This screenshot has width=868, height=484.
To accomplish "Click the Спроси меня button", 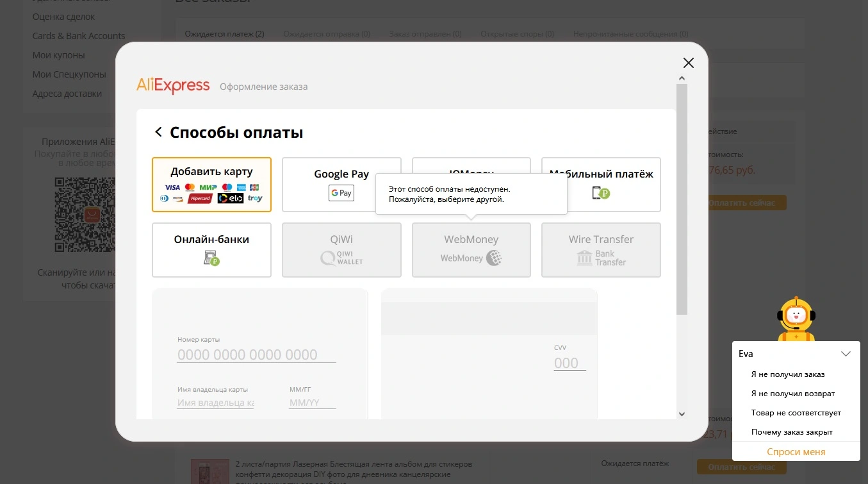I will (796, 451).
